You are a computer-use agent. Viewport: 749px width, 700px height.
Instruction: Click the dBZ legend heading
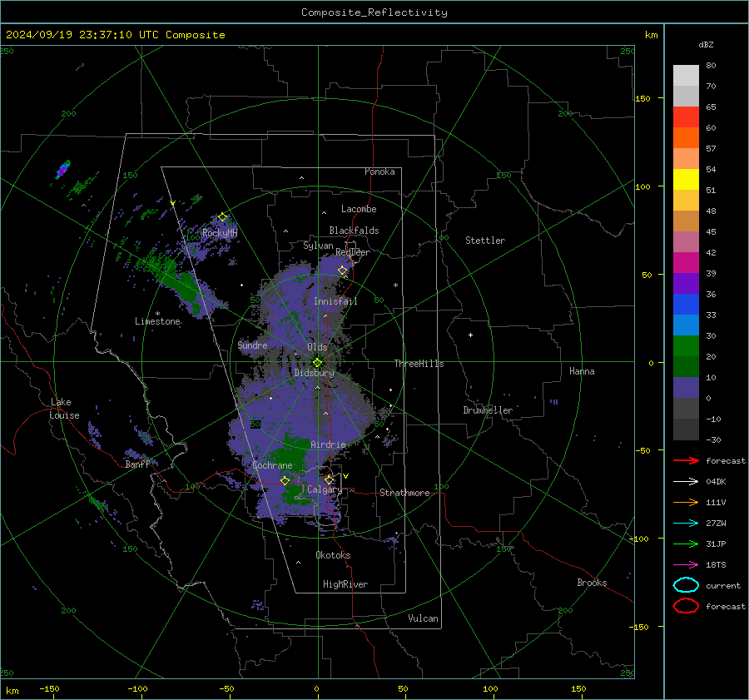[x=706, y=44]
